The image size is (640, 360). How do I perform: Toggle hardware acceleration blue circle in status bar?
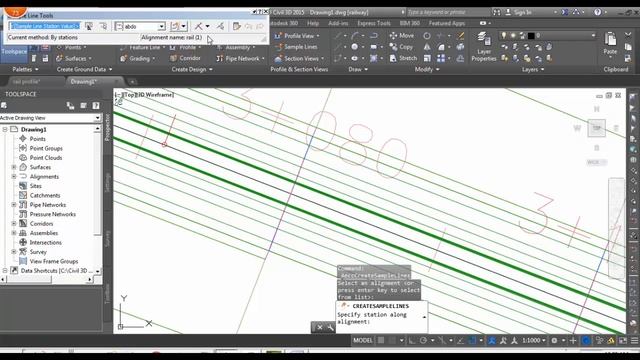pos(586,340)
